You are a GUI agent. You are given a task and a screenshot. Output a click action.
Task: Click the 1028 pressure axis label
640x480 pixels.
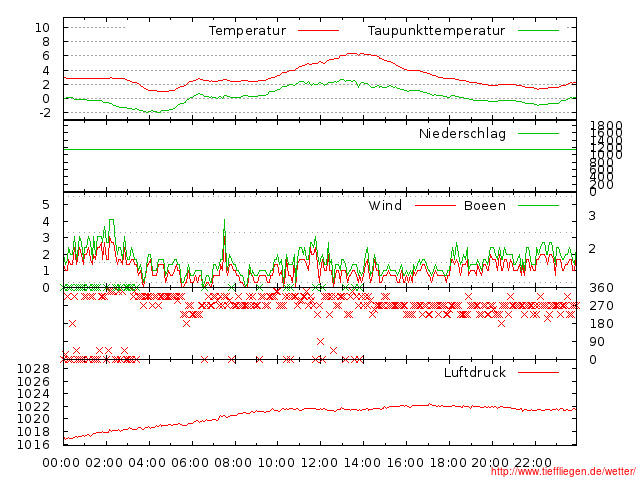(x=33, y=369)
